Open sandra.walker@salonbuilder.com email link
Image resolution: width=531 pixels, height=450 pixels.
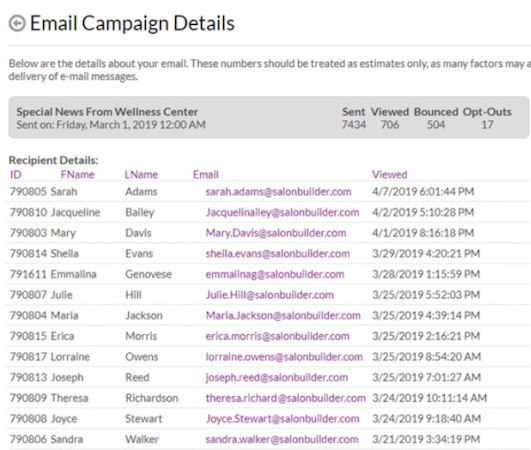pos(282,440)
